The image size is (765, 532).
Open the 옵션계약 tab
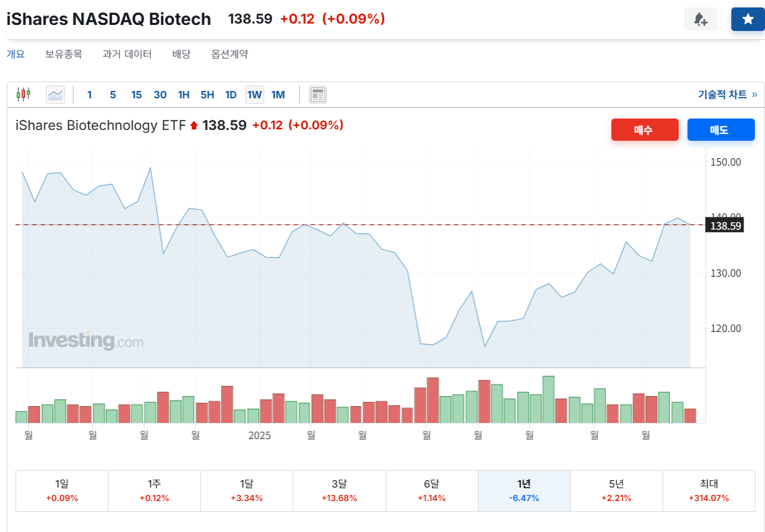click(229, 54)
